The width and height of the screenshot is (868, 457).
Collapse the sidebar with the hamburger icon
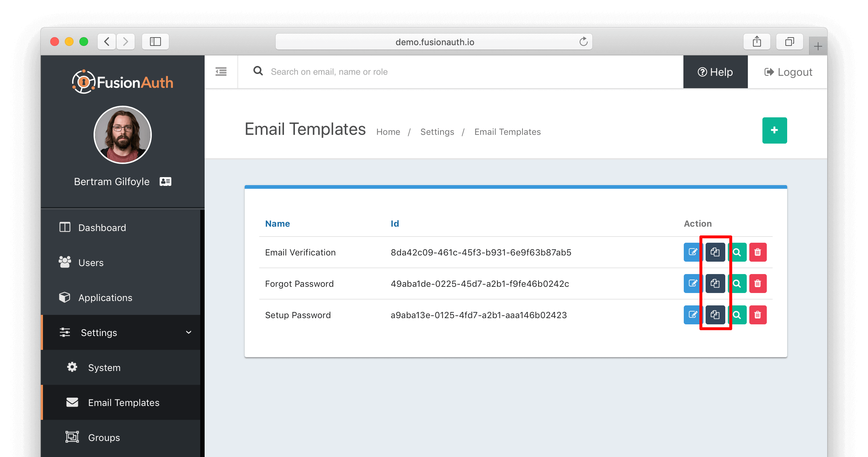pyautogui.click(x=221, y=71)
